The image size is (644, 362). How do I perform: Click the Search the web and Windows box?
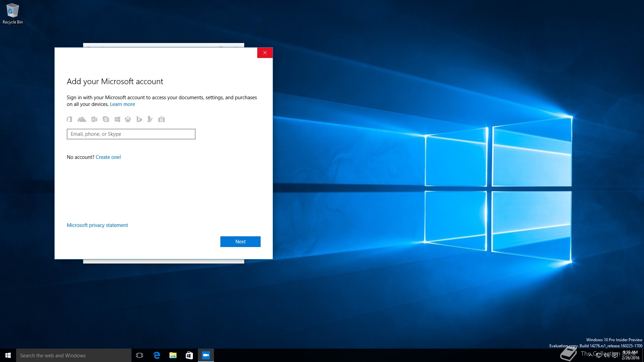[74, 355]
